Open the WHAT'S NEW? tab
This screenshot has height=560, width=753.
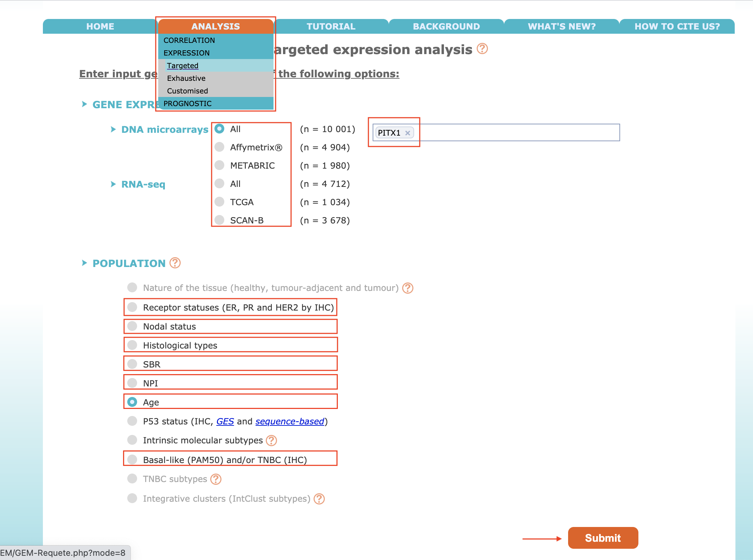561,26
